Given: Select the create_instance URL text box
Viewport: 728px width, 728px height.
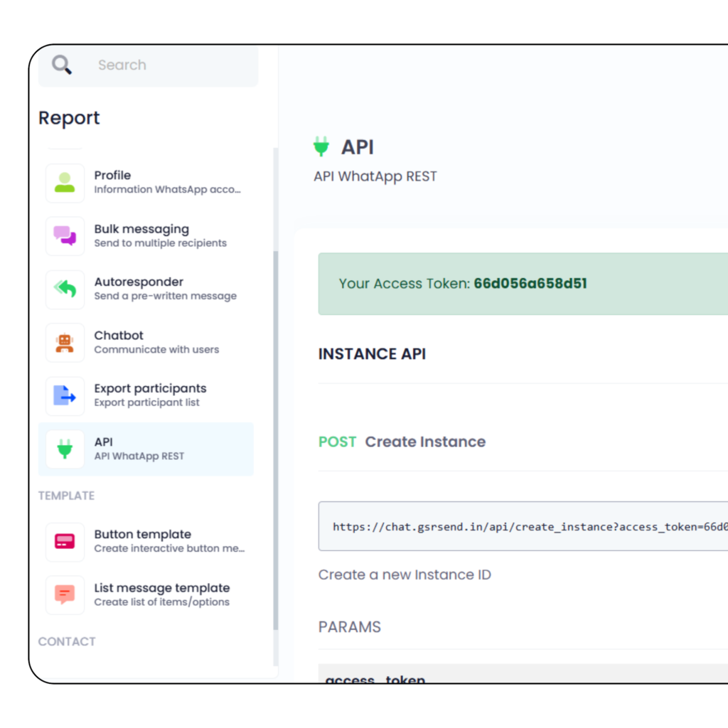Looking at the screenshot, I should point(526,526).
